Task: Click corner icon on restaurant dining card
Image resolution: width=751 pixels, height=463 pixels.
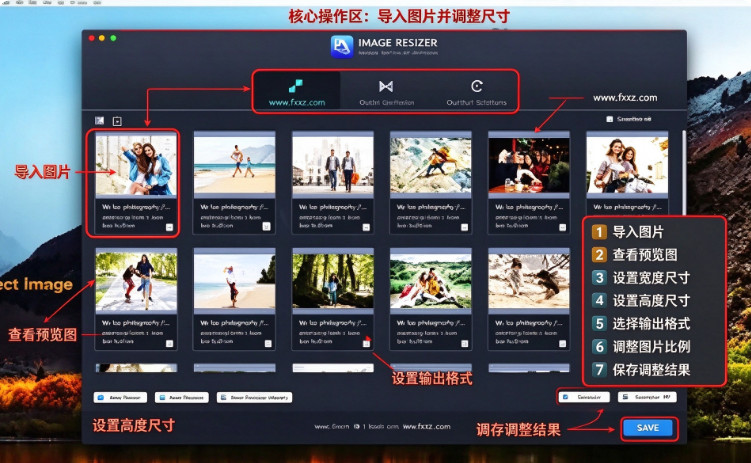Action: coord(562,227)
